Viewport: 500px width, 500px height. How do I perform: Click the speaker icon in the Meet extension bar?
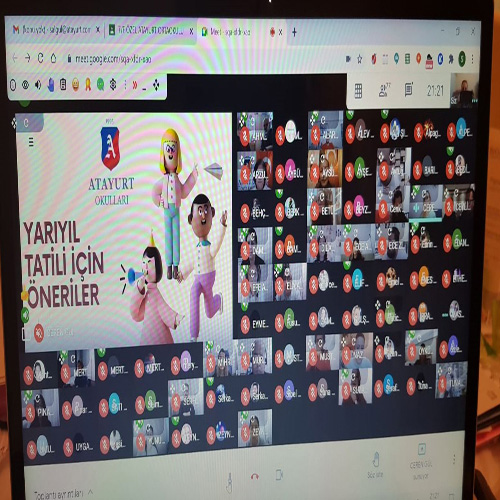click(x=38, y=85)
